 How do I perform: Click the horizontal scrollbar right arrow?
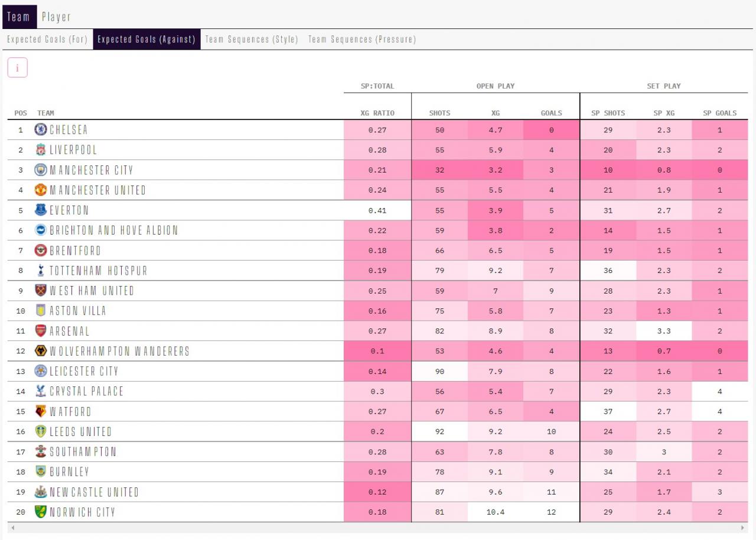743,527
